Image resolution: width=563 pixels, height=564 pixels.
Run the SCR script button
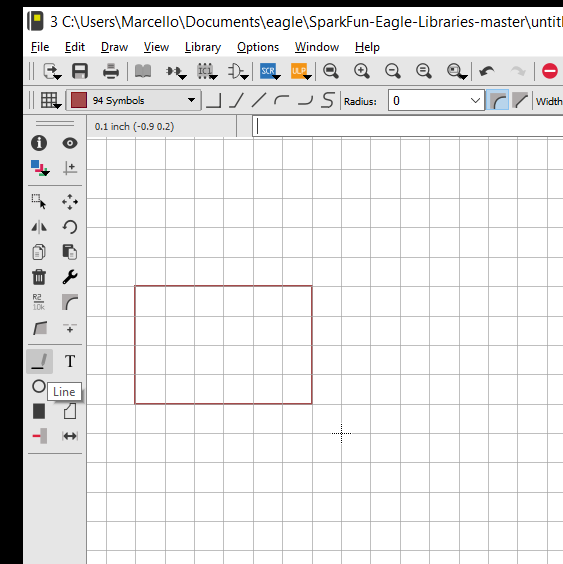tap(269, 71)
